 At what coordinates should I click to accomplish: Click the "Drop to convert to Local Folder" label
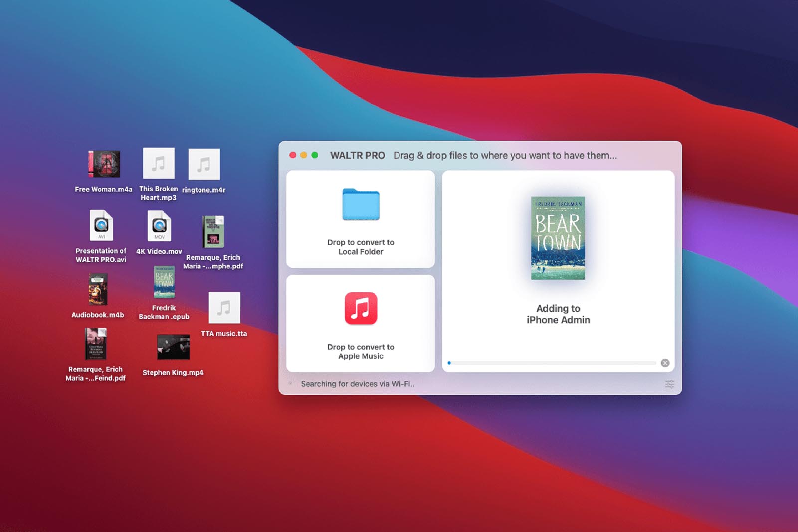tap(361, 247)
